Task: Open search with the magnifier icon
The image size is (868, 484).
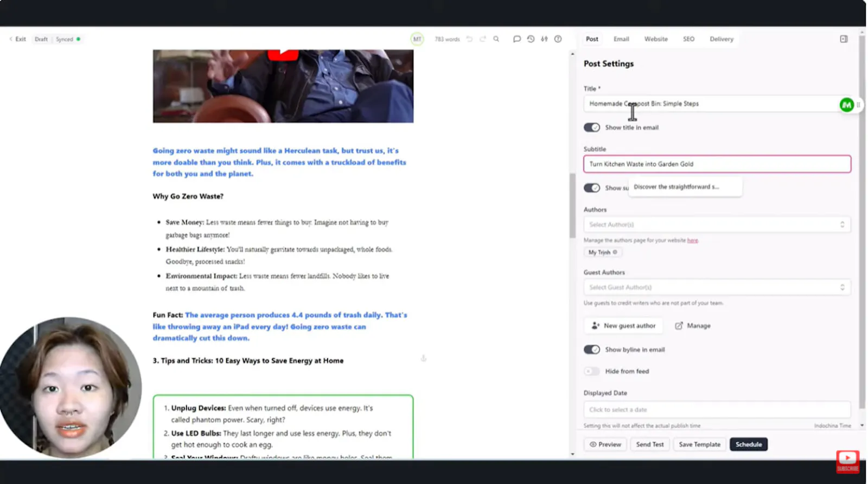Action: click(x=496, y=39)
